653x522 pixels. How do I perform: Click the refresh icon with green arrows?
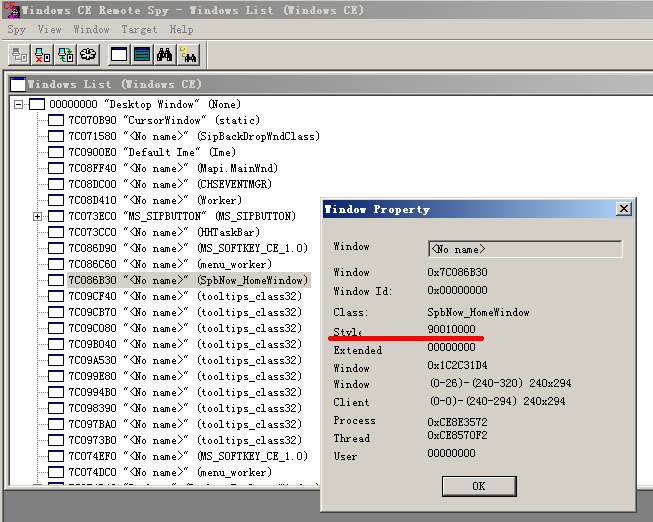coord(65,54)
